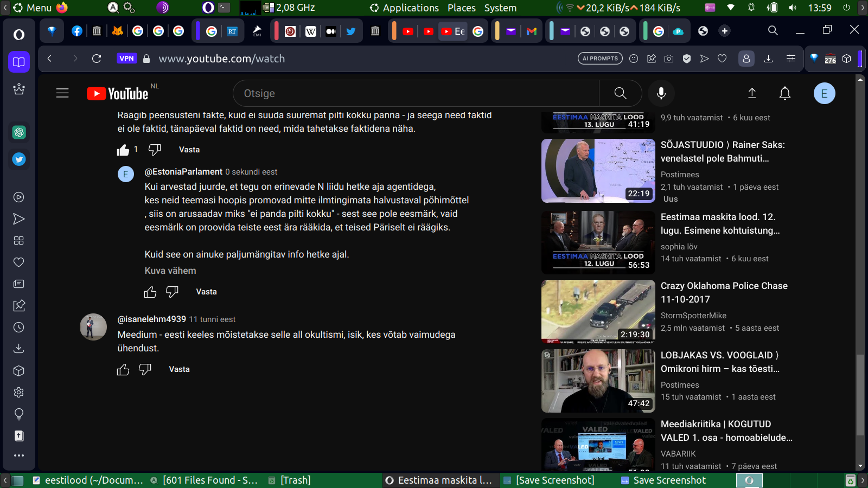Open ChatGPT from the Opera sidebar
The height and width of the screenshot is (488, 868).
(19, 132)
